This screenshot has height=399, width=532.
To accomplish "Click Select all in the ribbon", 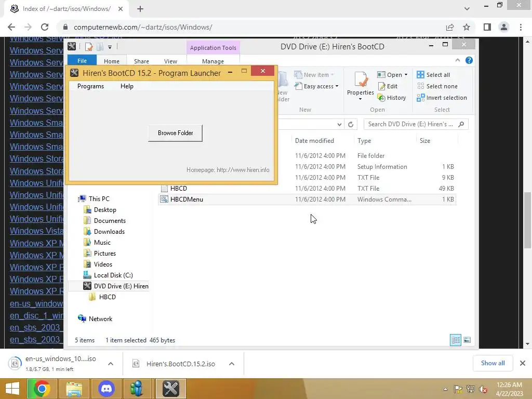I will [x=433, y=75].
